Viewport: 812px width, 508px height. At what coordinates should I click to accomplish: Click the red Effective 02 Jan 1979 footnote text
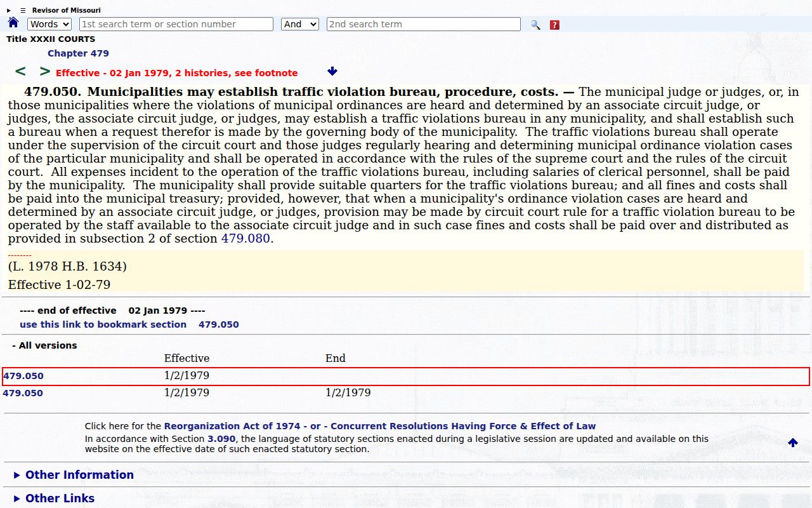(x=176, y=73)
